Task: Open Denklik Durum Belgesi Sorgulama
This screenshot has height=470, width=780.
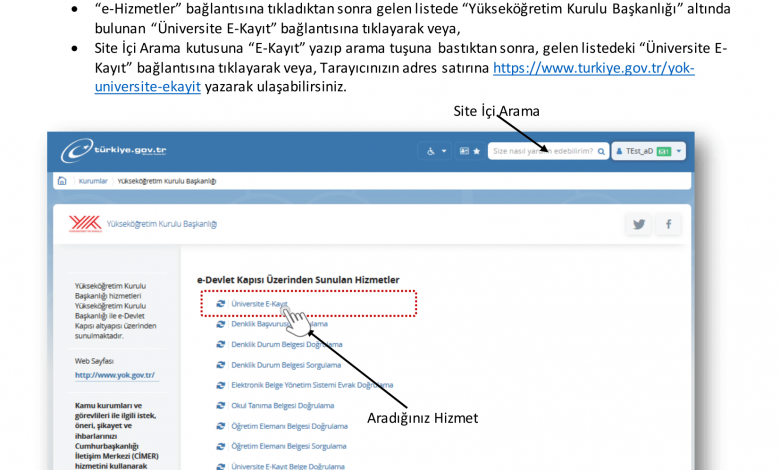Action: pyautogui.click(x=286, y=365)
